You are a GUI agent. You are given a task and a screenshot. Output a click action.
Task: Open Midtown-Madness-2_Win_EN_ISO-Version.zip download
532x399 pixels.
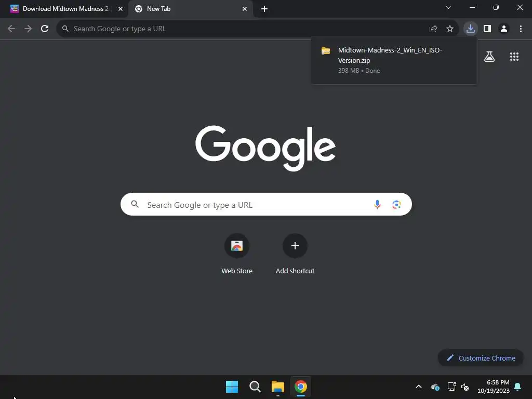click(394, 60)
